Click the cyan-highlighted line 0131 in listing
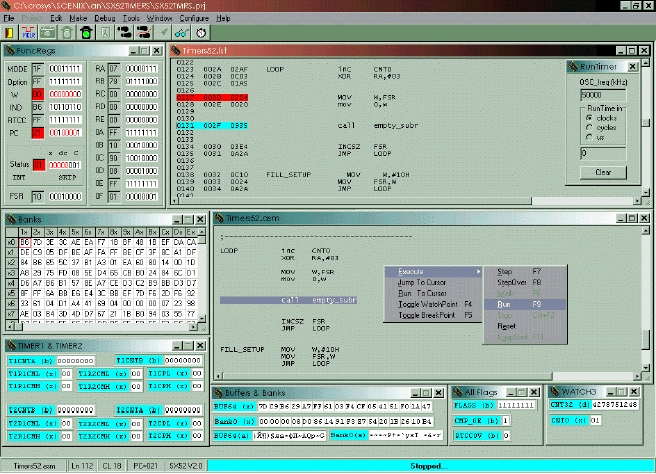The image size is (656, 474). [212, 126]
